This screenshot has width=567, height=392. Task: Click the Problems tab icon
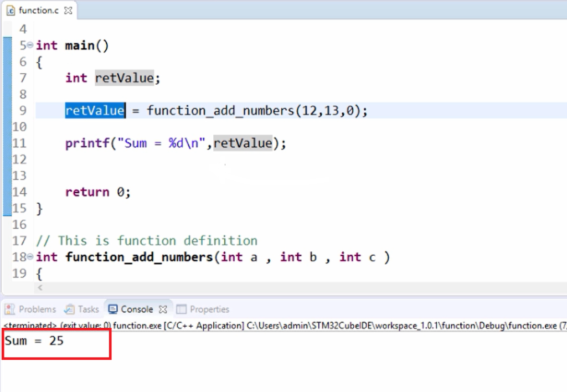[9, 309]
